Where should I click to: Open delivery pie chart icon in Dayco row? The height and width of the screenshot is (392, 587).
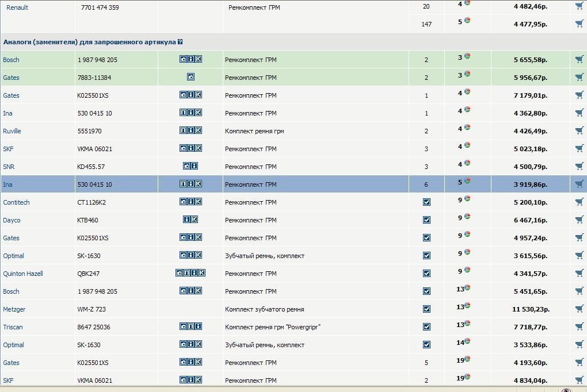click(467, 217)
